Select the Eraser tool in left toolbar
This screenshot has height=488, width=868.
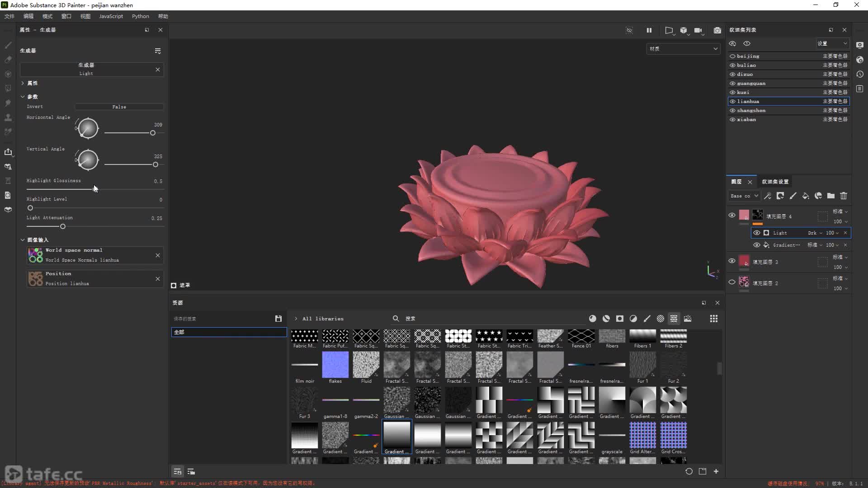(x=8, y=60)
